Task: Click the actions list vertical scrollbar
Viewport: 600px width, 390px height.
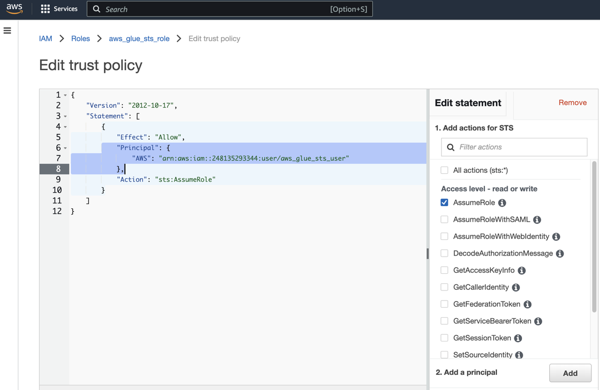Action: (x=594, y=236)
